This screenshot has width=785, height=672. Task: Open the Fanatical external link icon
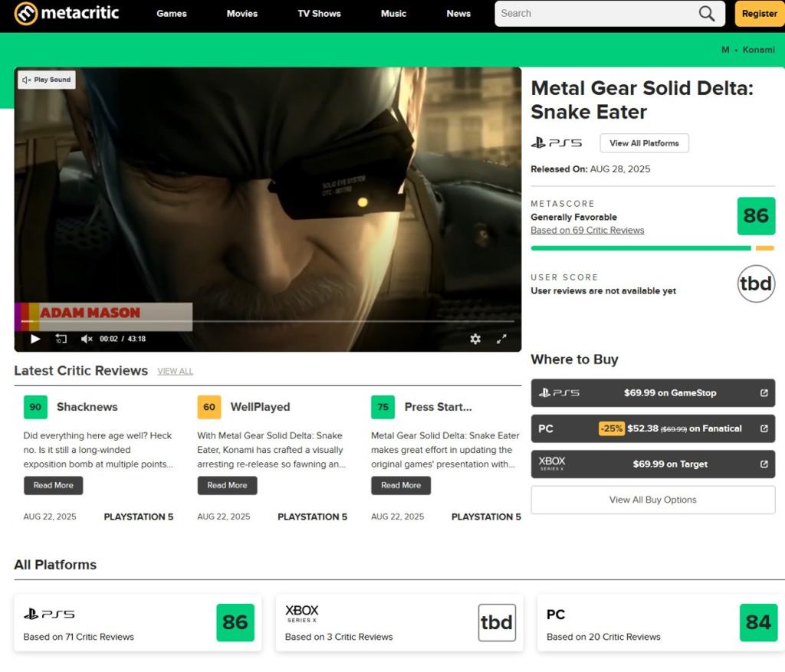[x=764, y=428]
